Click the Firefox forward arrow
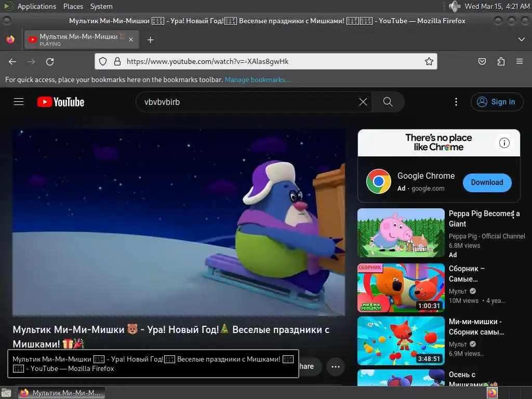This screenshot has width=532, height=399. [31, 61]
